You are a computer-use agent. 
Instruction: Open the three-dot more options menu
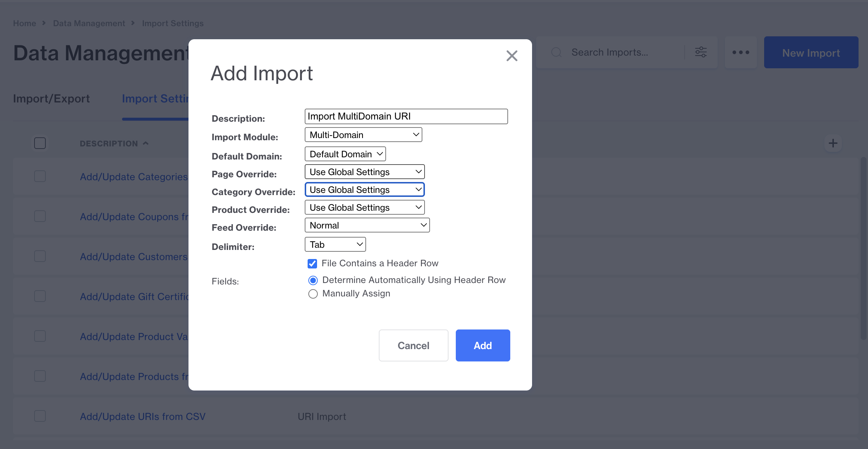[741, 52]
